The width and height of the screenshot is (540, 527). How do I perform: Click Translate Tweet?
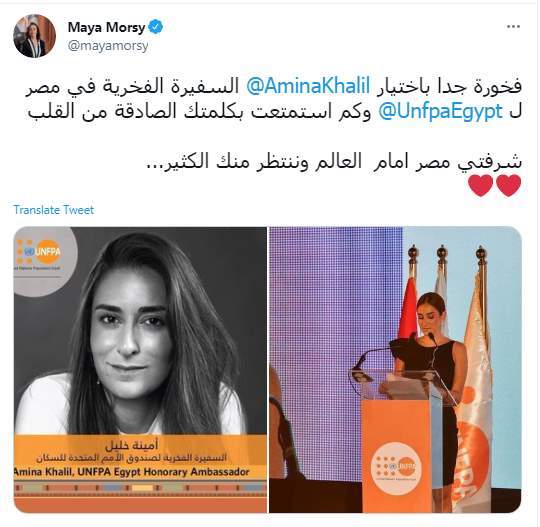tap(54, 210)
